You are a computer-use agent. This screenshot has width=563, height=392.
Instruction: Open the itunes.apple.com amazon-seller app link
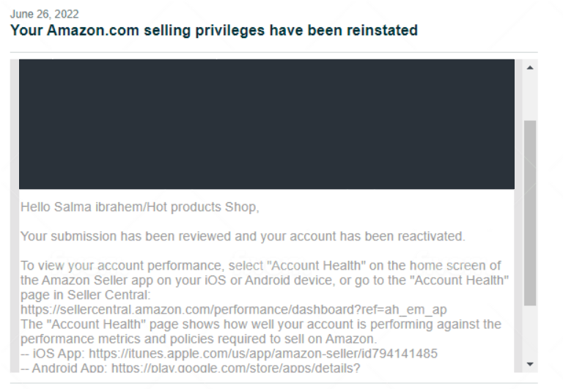(x=263, y=354)
